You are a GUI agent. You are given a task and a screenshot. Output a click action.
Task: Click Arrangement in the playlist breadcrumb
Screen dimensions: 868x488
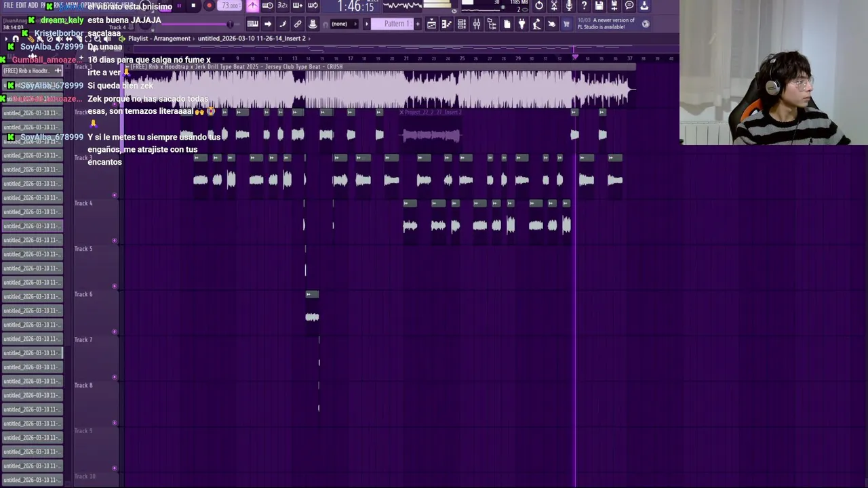pyautogui.click(x=173, y=39)
